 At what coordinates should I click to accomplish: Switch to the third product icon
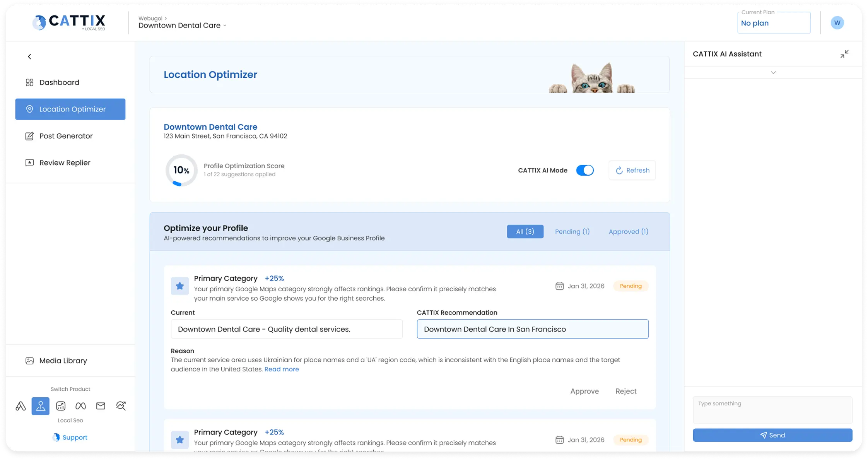(x=61, y=406)
